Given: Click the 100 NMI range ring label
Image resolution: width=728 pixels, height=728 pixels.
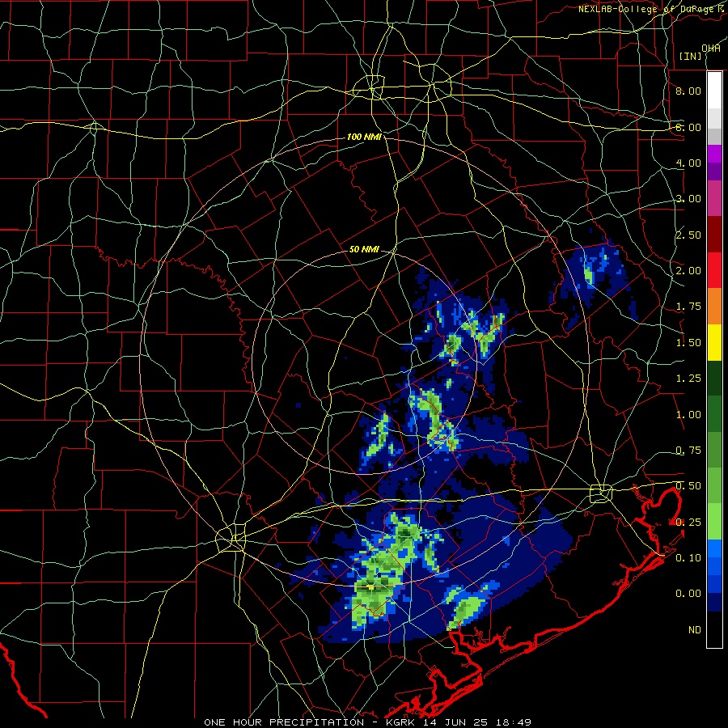Looking at the screenshot, I should [x=365, y=137].
